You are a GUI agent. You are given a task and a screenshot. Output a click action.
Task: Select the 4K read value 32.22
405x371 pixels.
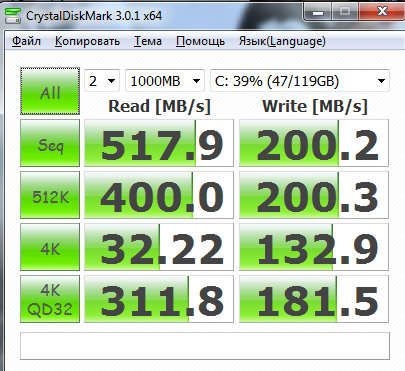point(159,247)
